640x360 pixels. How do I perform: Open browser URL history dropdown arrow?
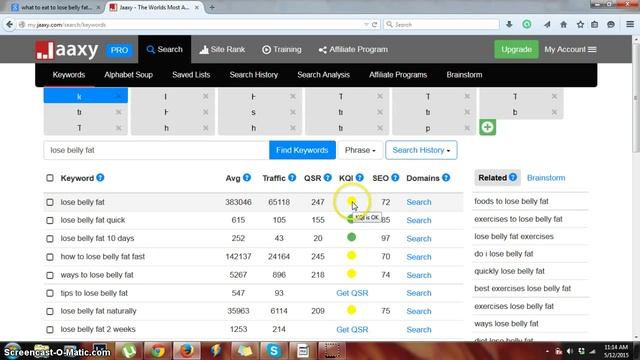[366, 24]
